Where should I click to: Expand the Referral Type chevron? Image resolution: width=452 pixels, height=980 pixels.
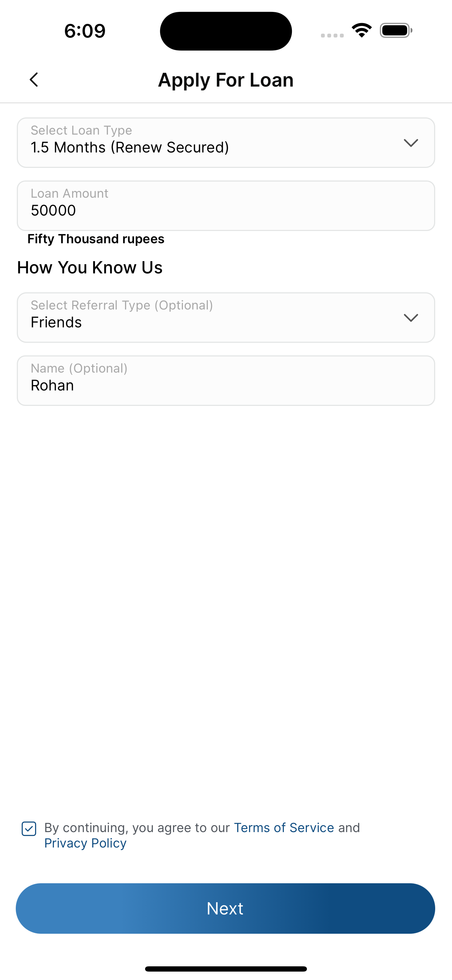click(411, 318)
